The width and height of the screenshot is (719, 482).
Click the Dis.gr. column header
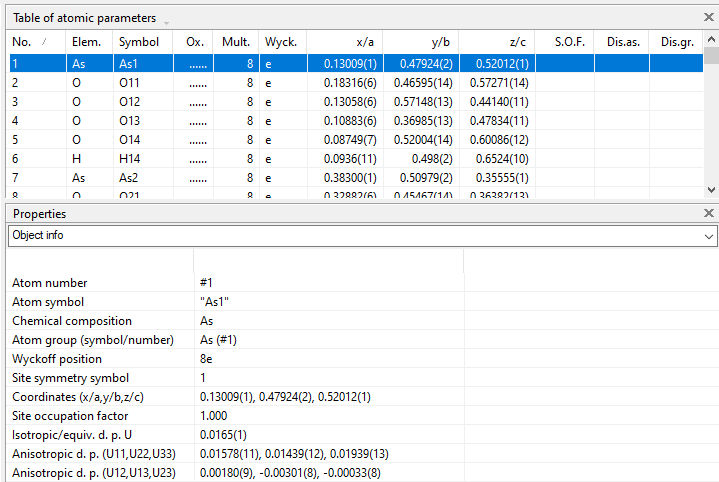point(677,42)
